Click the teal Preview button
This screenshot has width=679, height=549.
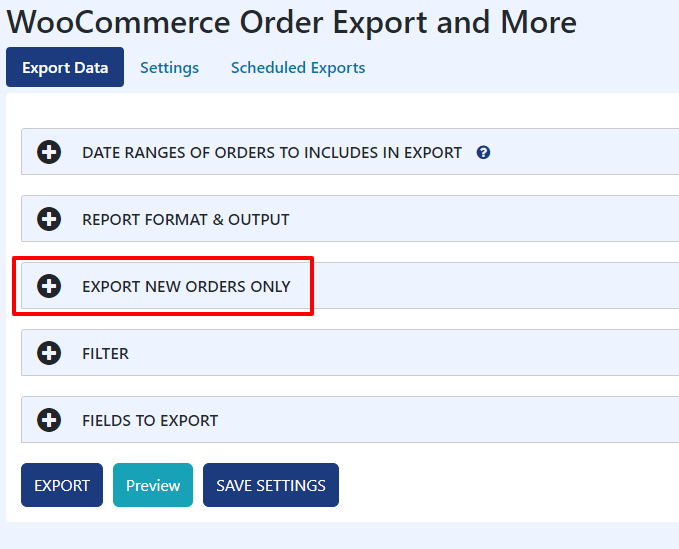[x=153, y=485]
